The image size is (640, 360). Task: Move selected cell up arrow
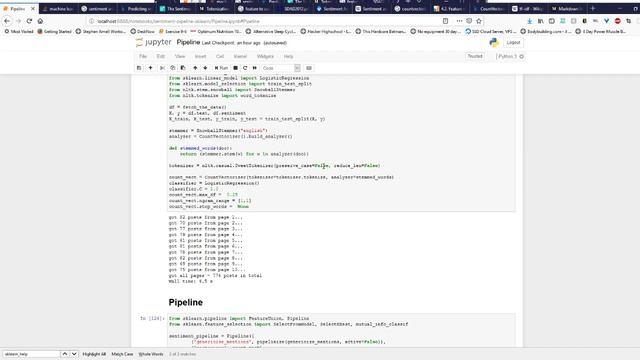(195, 68)
